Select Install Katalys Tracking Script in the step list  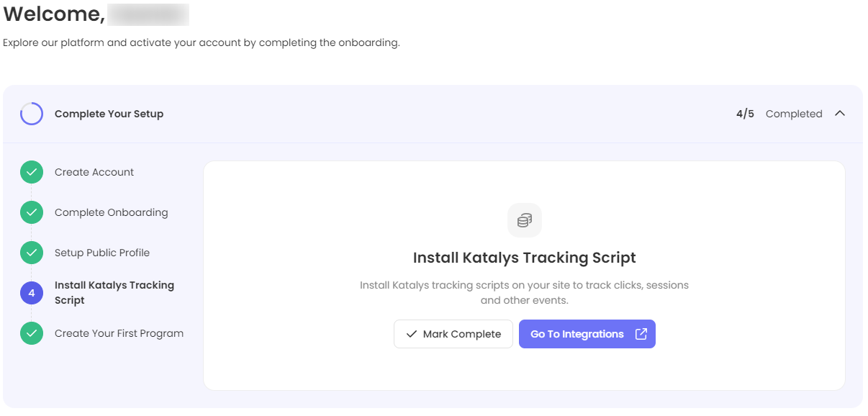click(x=114, y=293)
